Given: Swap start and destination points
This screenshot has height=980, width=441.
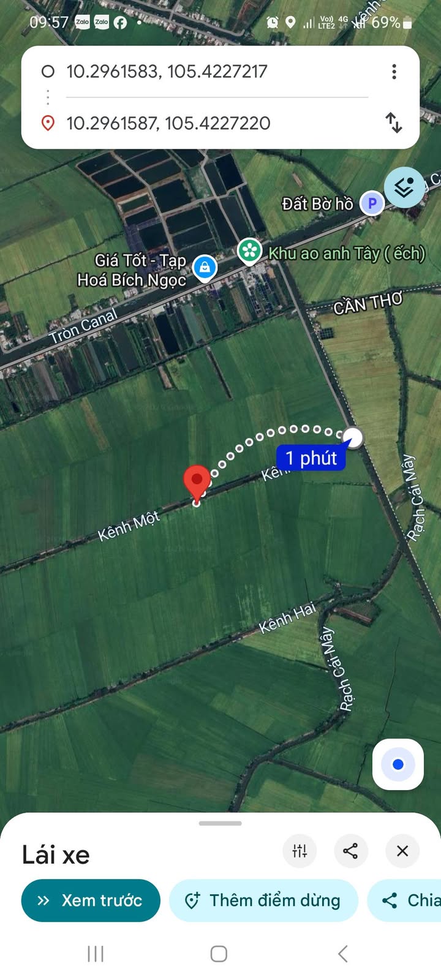Looking at the screenshot, I should tap(394, 123).
